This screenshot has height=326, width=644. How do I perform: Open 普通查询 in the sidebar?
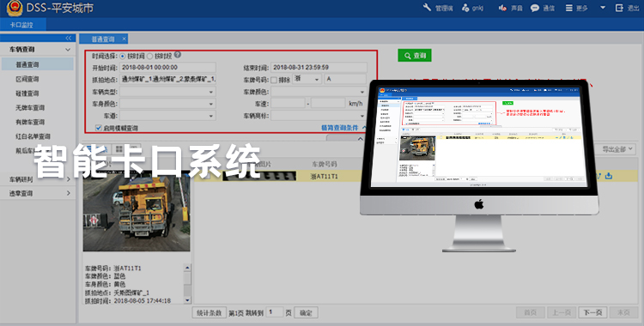(x=38, y=64)
